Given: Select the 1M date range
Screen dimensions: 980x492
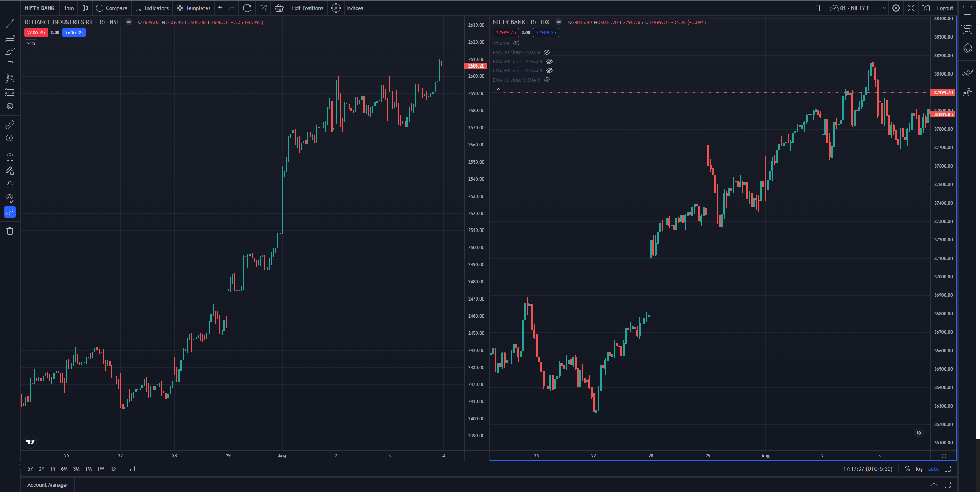Looking at the screenshot, I should point(88,469).
